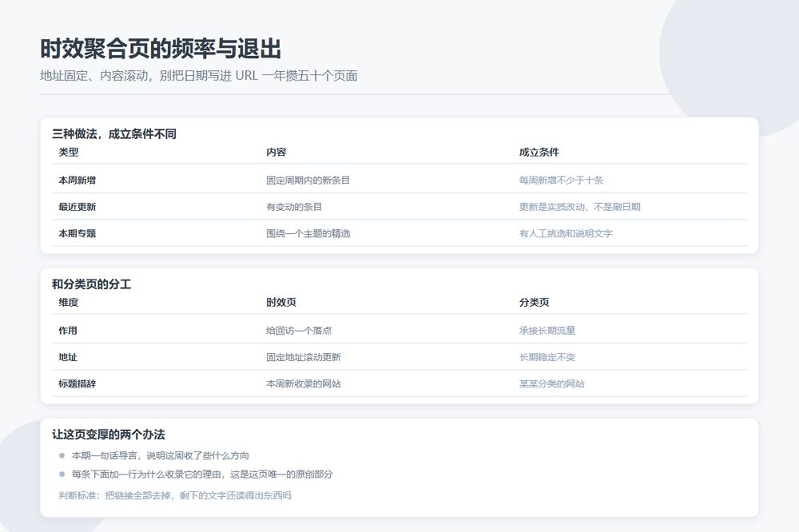Select the 本周新增 row label
The image size is (799, 532).
[x=77, y=181]
